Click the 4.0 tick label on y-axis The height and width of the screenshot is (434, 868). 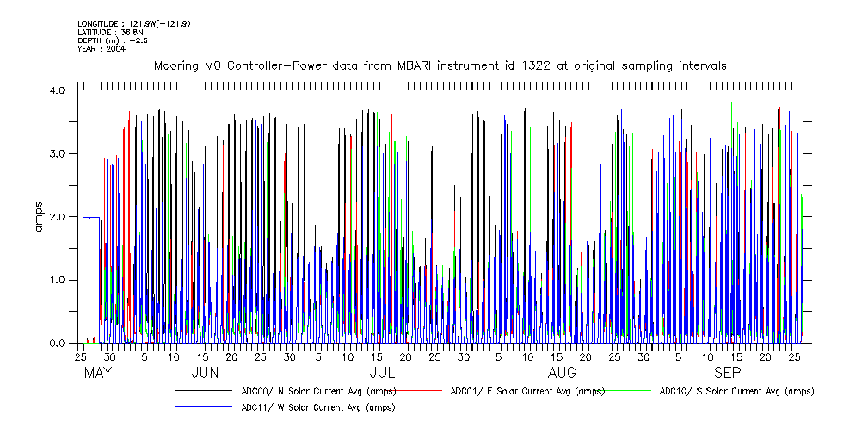coord(58,90)
